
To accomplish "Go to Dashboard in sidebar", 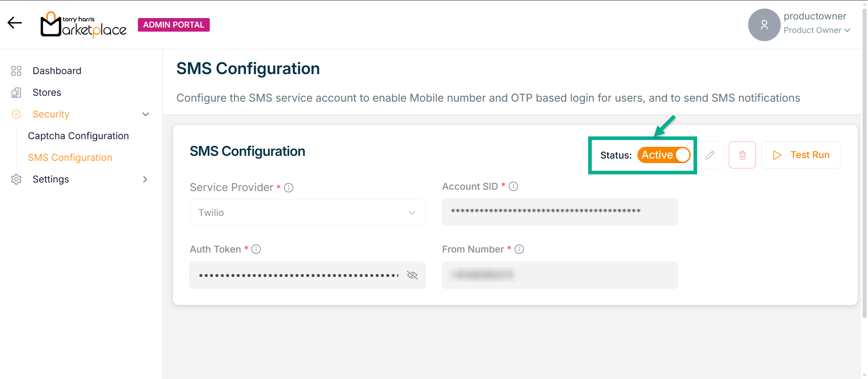I will (57, 71).
